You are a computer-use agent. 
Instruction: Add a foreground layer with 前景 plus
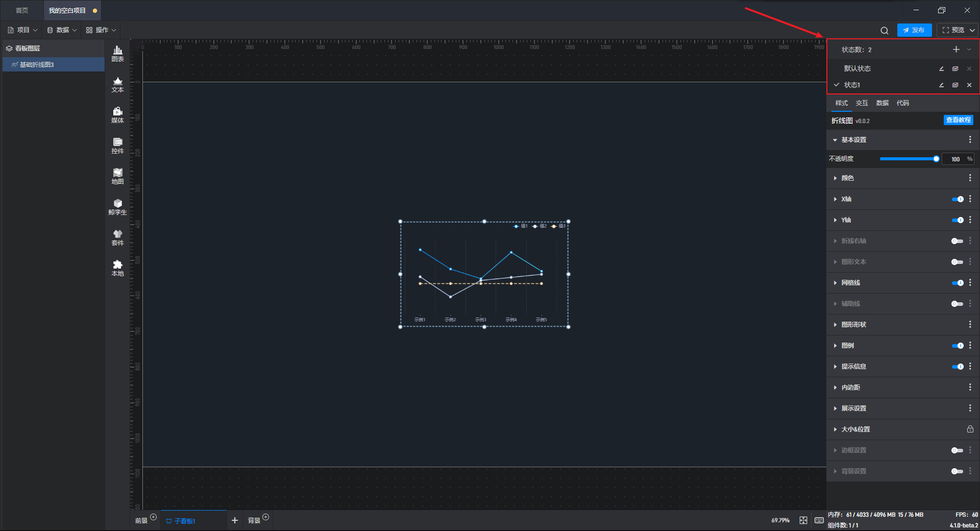coord(154,517)
